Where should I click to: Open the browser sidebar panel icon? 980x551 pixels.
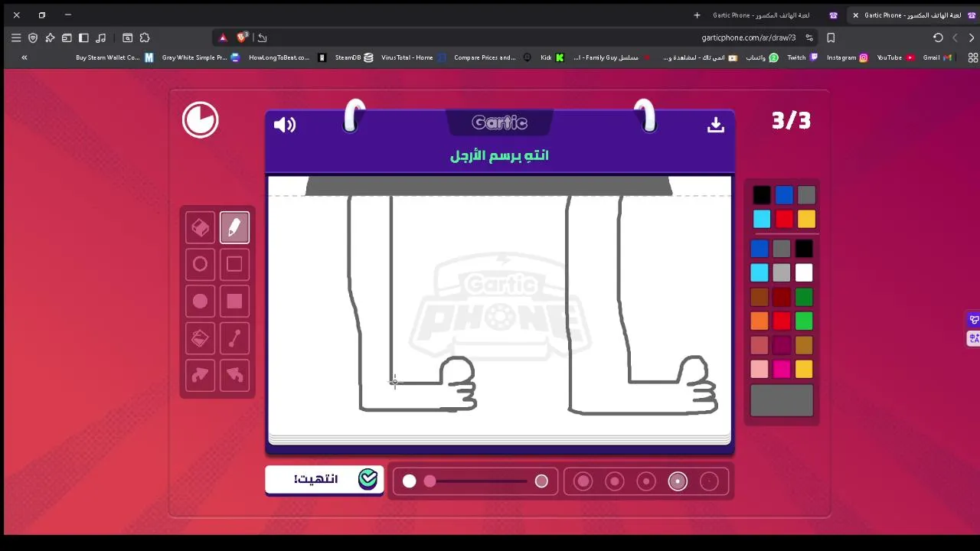tap(83, 37)
